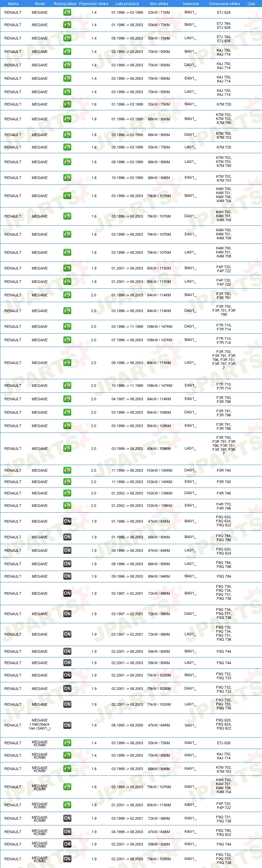The width and height of the screenshot is (262, 868).
Task: Click petrol icon in F5R 740 EA0/1_ row
Action: [67, 482]
